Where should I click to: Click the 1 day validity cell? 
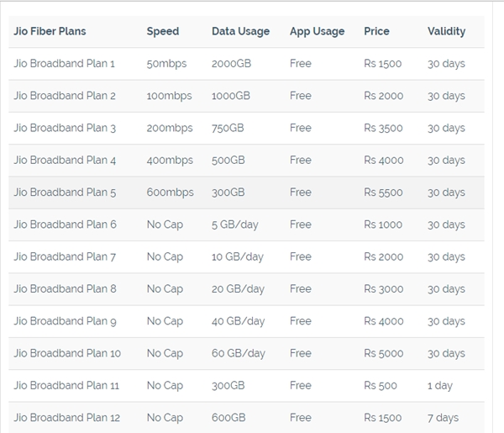point(439,385)
